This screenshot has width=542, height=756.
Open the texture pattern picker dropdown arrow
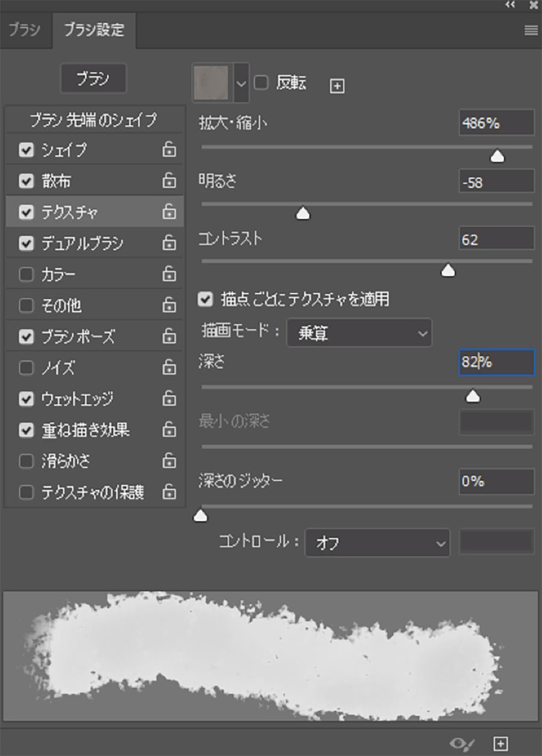241,83
